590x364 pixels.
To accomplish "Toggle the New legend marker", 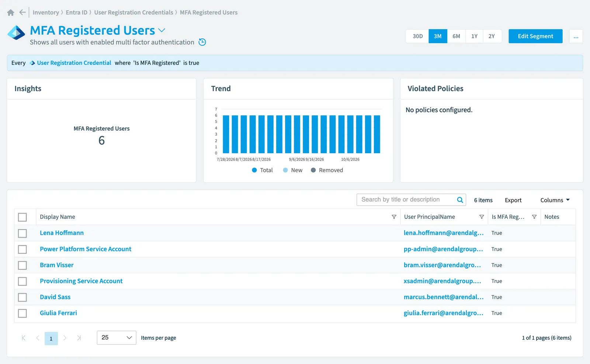I will pyautogui.click(x=285, y=170).
